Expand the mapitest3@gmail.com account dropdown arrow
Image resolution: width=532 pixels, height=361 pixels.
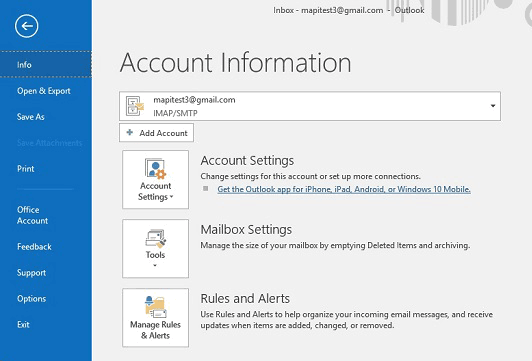click(493, 106)
